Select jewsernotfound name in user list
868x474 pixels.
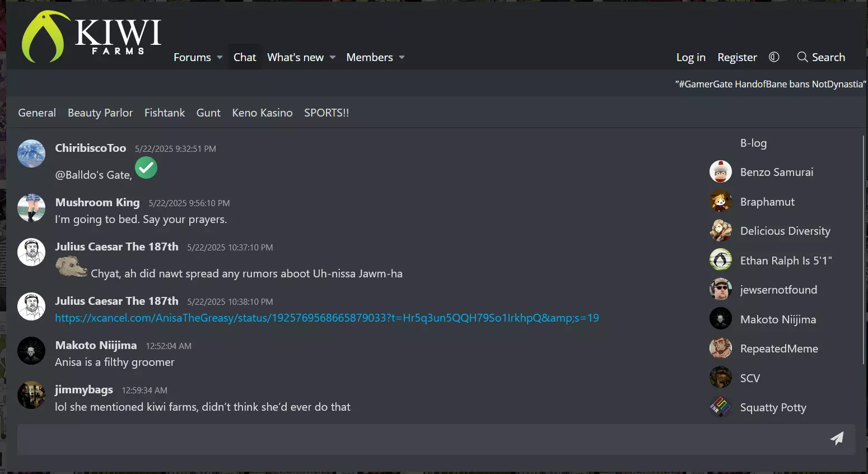(778, 290)
